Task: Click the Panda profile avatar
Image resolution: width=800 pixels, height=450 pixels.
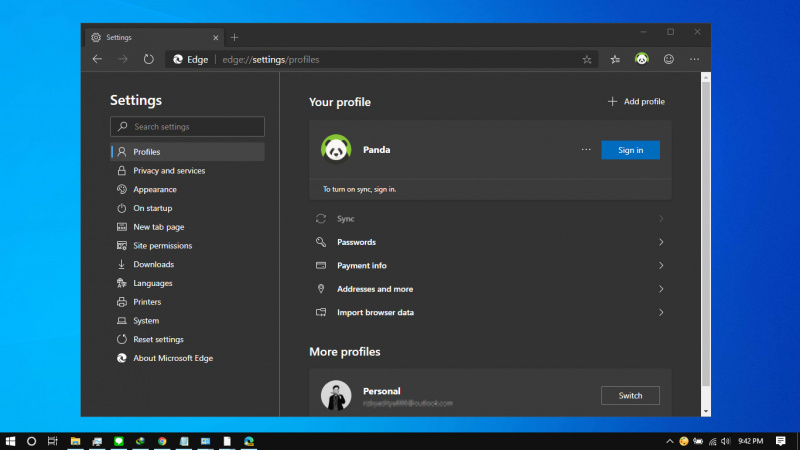Action: point(336,149)
